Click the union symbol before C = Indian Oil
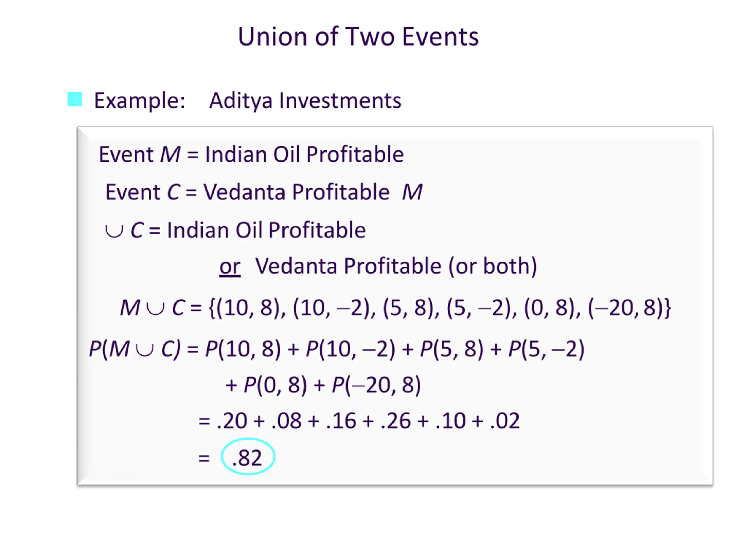 [114, 232]
